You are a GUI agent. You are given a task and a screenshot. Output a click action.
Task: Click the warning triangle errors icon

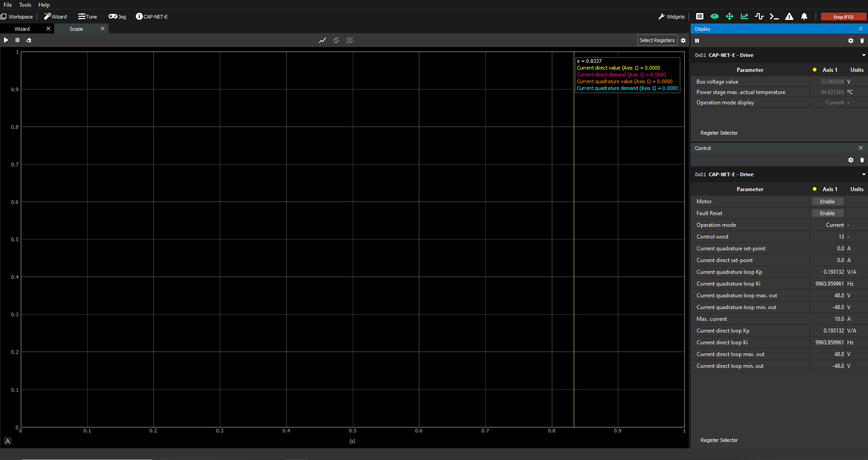click(789, 17)
